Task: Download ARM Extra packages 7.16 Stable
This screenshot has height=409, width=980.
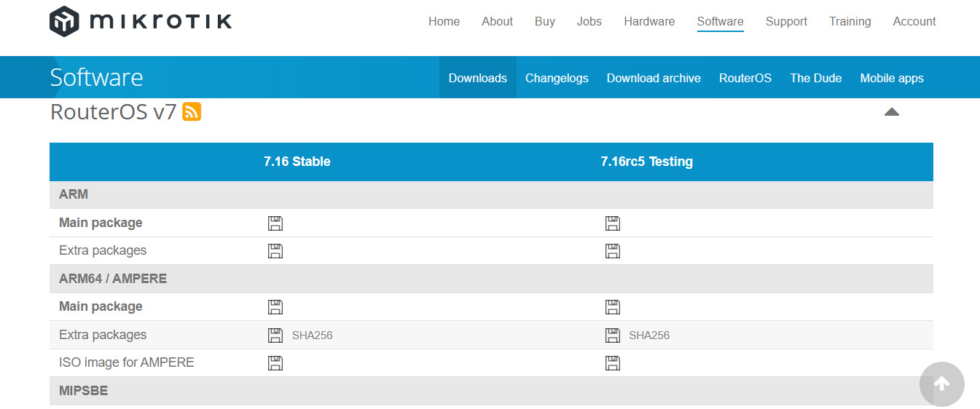Action: point(275,251)
